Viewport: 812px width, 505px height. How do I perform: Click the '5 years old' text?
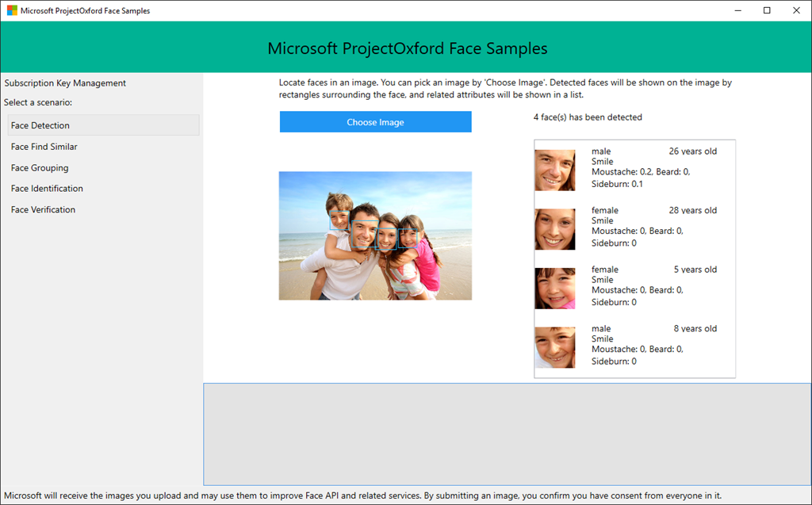[x=695, y=270]
